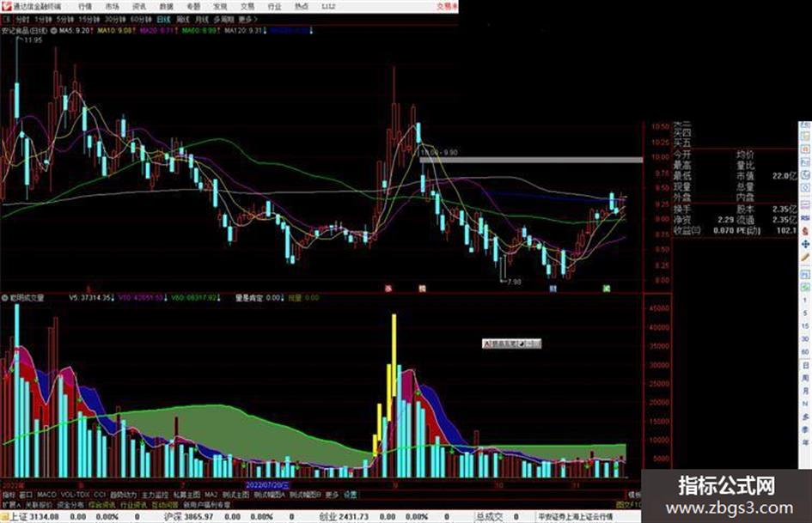This screenshot has width=812, height=523.
Task: Click the 窗口 button in bottom bar
Action: 26,495
